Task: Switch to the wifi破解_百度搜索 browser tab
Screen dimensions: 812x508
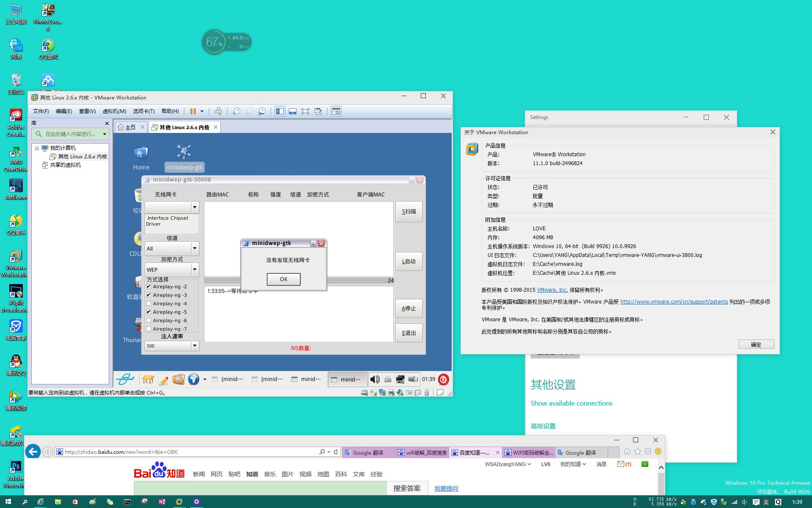Action: coord(423,453)
